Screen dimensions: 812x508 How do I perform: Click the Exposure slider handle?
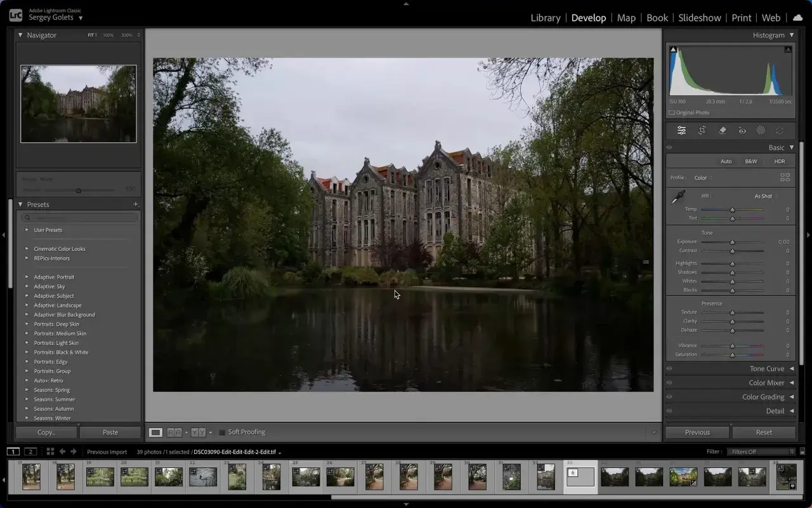[x=732, y=242]
